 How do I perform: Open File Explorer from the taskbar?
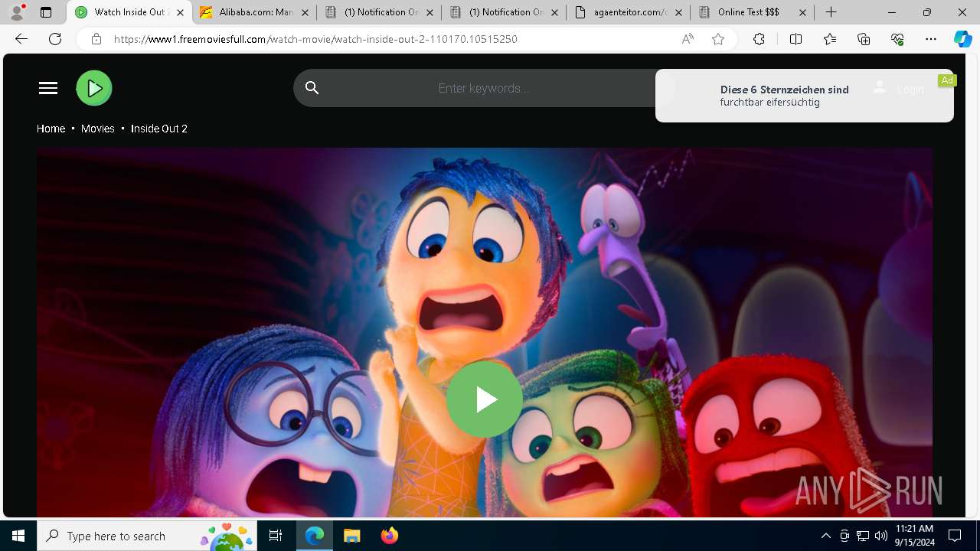[352, 536]
